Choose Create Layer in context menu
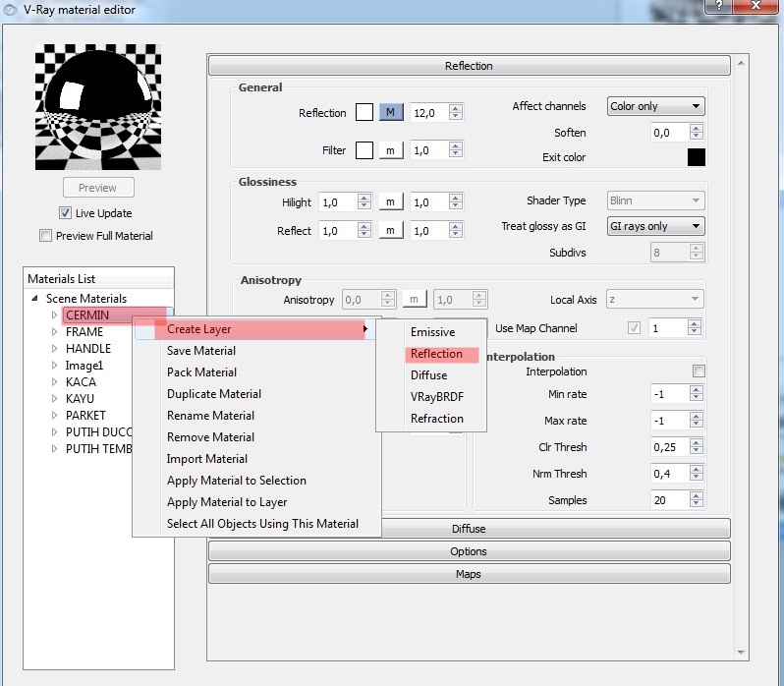 (x=256, y=329)
